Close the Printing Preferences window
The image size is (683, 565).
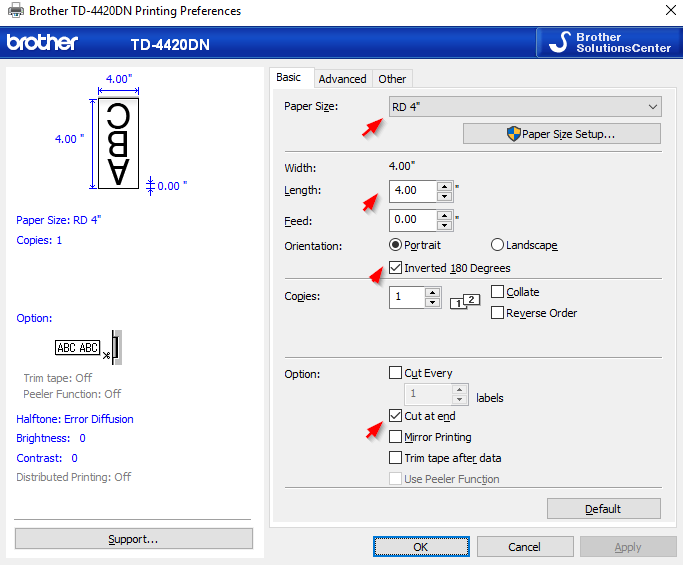click(671, 10)
